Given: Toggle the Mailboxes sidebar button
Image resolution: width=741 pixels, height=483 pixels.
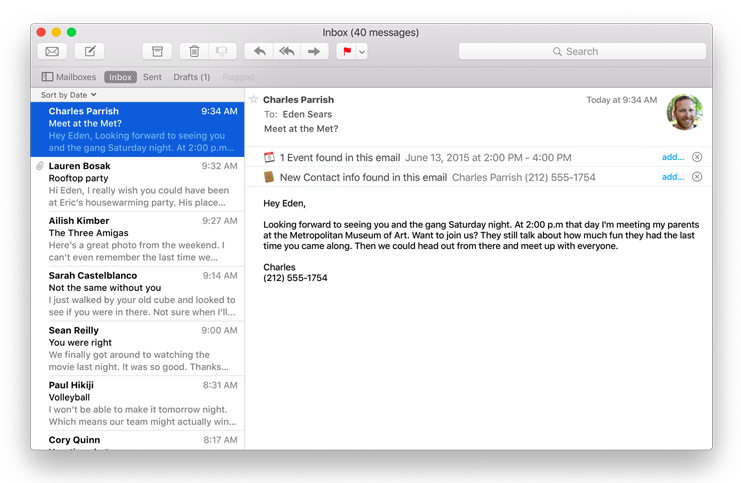Looking at the screenshot, I should click(69, 77).
